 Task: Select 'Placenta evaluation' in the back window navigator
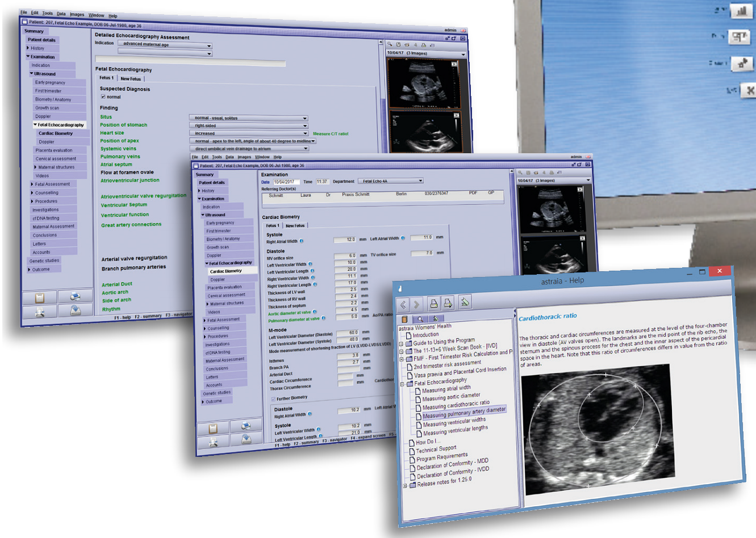(x=54, y=150)
